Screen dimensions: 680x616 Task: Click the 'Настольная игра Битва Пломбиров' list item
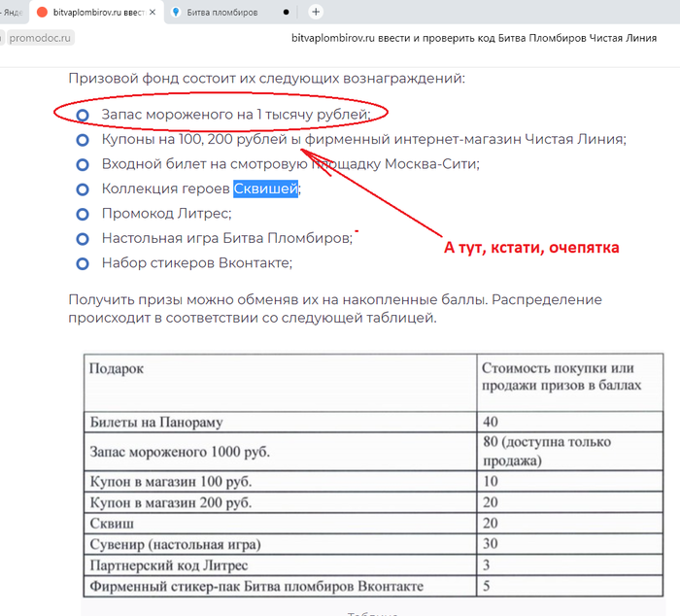click(227, 238)
